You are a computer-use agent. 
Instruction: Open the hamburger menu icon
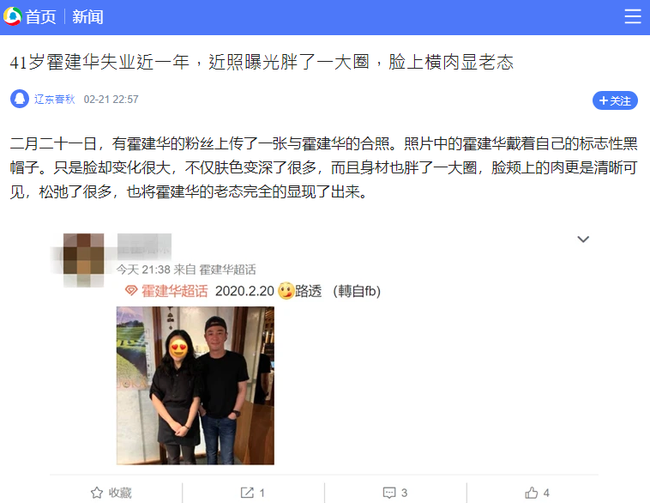click(x=633, y=17)
